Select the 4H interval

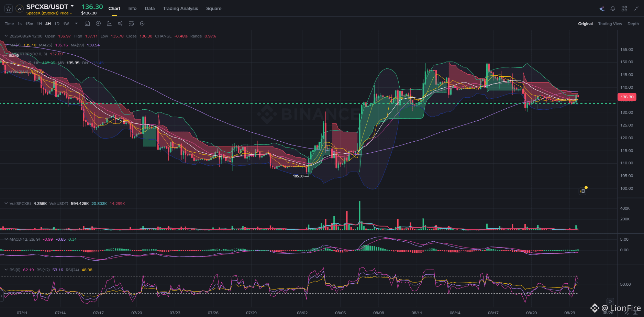click(x=48, y=24)
